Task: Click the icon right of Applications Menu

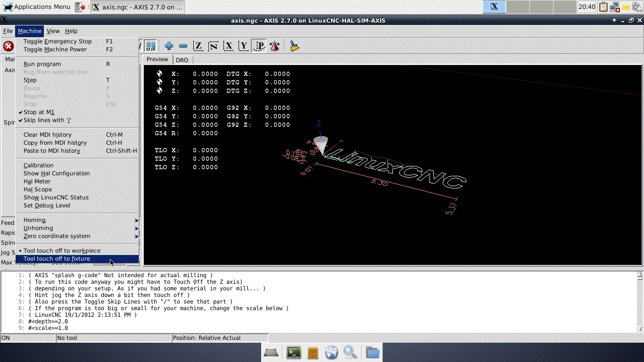Action: coord(80,7)
